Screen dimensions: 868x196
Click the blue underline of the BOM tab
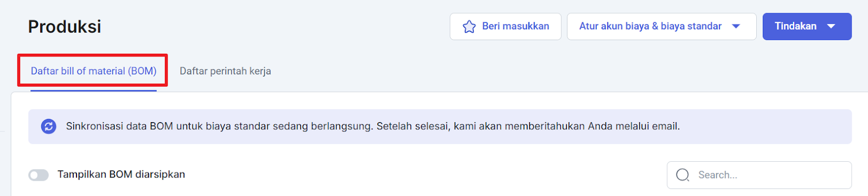(93, 90)
